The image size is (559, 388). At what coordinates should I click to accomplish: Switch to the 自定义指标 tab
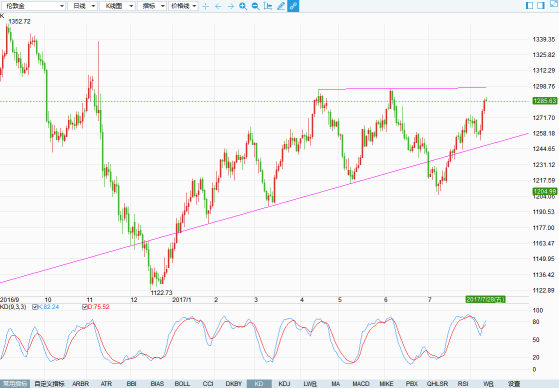(50, 384)
